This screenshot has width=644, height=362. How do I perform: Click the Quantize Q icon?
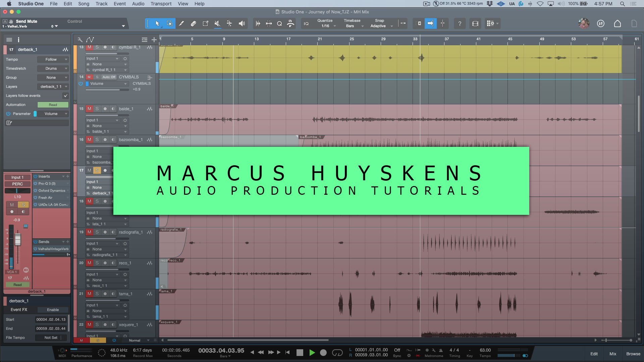coord(279,23)
